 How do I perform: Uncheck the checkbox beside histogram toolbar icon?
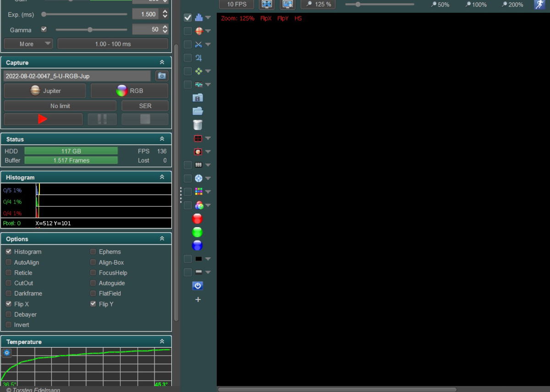[188, 18]
